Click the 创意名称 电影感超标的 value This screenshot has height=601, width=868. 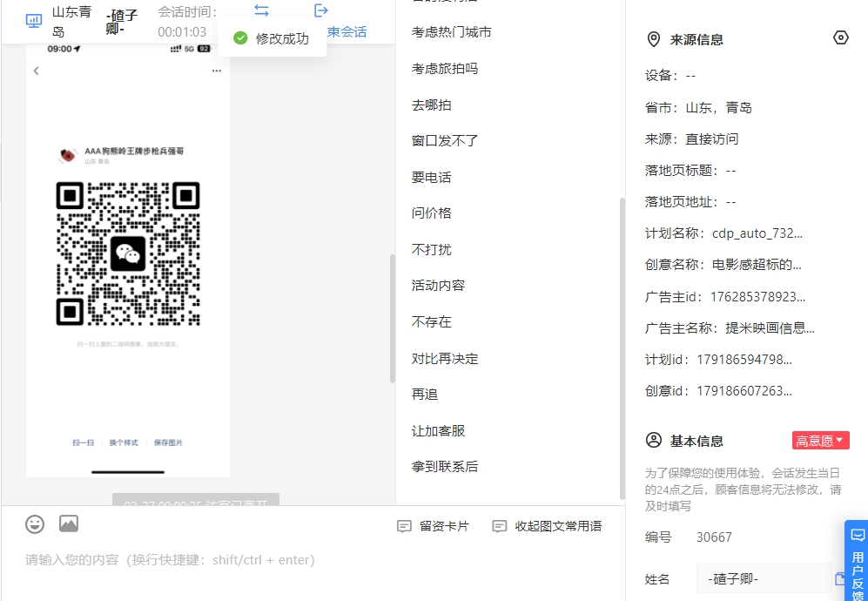pyautogui.click(x=757, y=265)
